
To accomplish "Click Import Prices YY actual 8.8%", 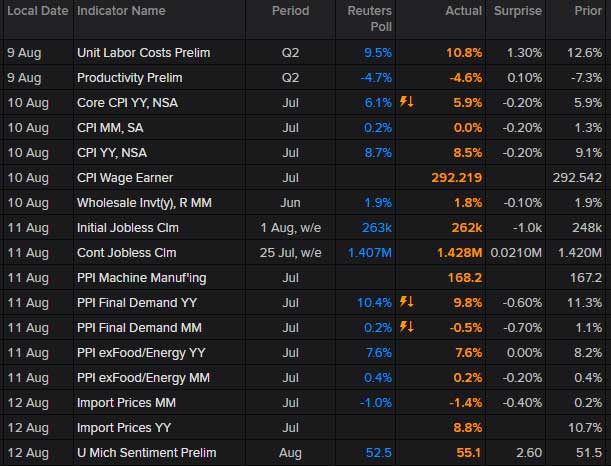I will (x=468, y=427).
